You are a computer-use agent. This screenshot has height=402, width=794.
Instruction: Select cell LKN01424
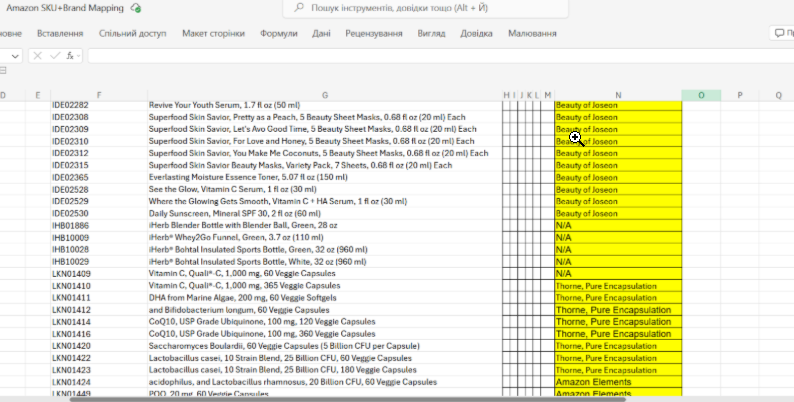click(99, 382)
